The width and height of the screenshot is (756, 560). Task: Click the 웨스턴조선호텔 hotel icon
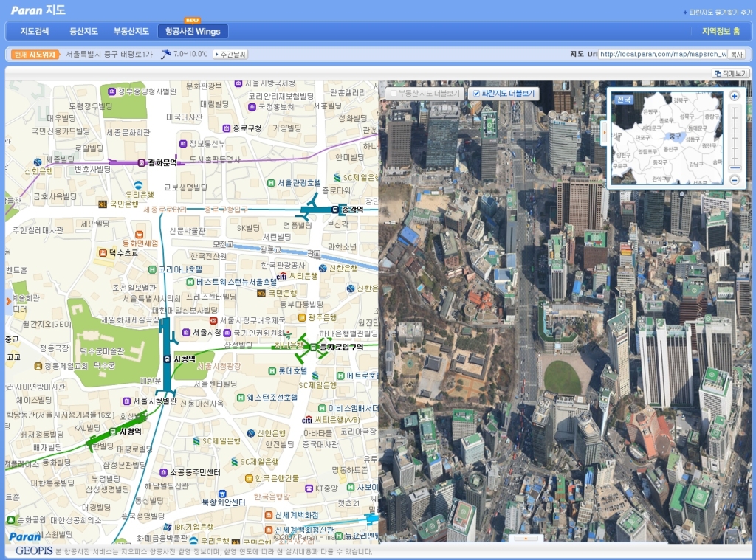[241, 398]
